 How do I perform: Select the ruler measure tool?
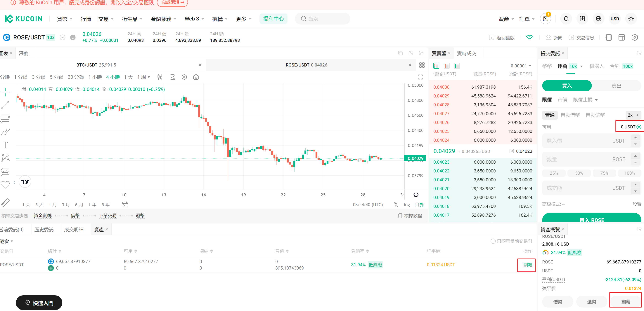[5, 203]
